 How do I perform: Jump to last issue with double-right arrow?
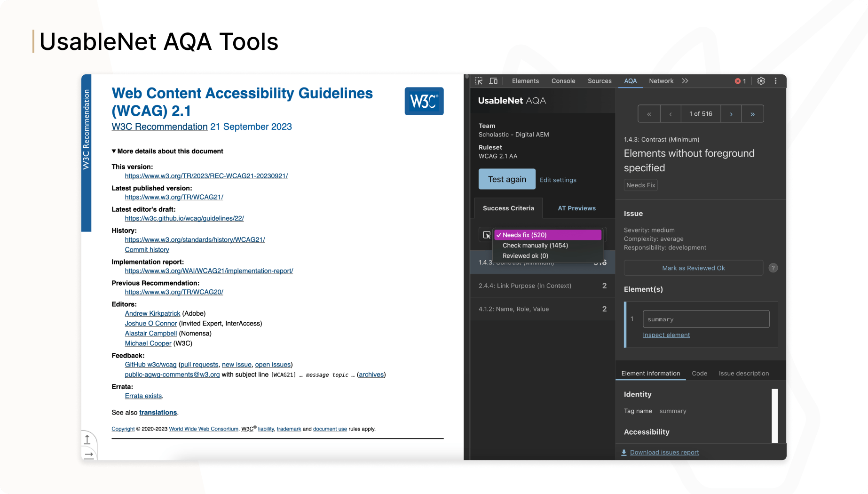click(x=753, y=114)
